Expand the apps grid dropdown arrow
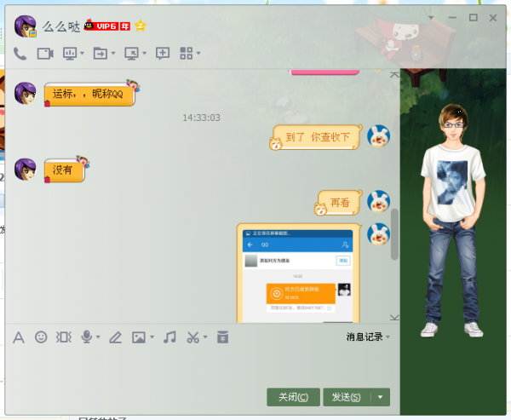 (x=198, y=53)
